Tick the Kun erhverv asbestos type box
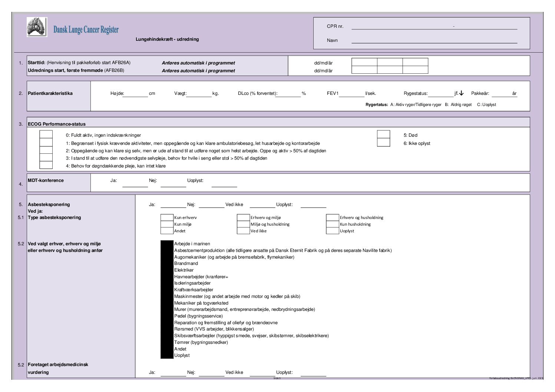Viewport: 555px width, 392px height. [167, 217]
